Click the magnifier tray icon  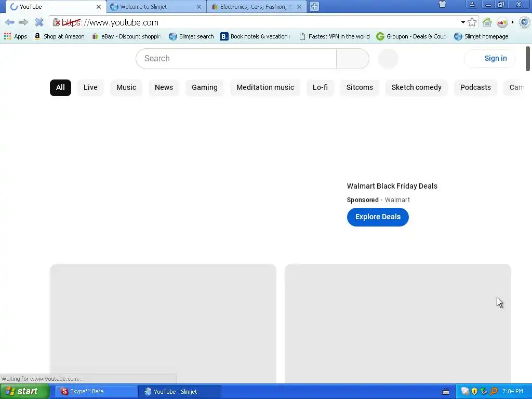pos(494,392)
